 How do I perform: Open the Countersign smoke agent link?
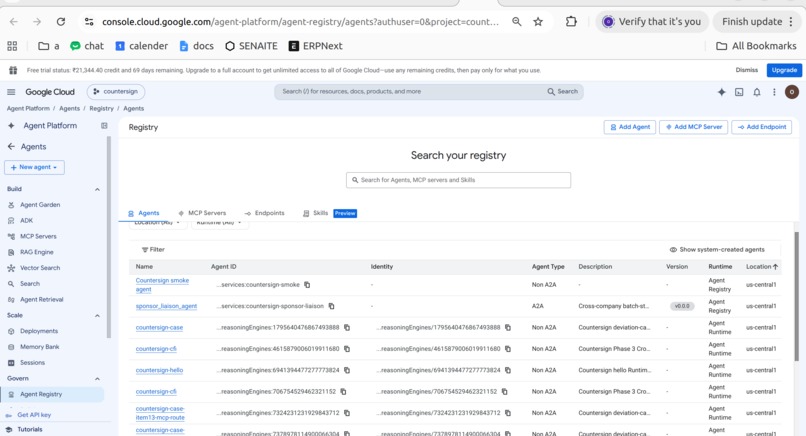[x=162, y=285]
